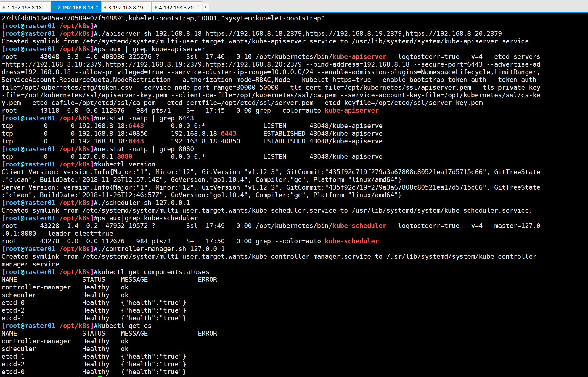Click the "--leader-elect=true" flag
Image resolution: width=588 pixels, height=377 pixels.
coord(76,234)
